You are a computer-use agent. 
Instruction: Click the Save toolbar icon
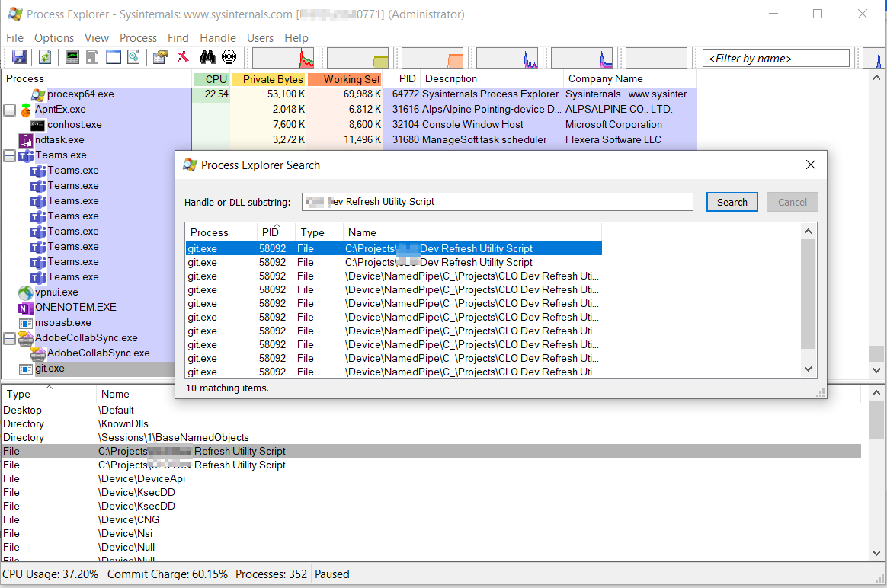coord(19,57)
